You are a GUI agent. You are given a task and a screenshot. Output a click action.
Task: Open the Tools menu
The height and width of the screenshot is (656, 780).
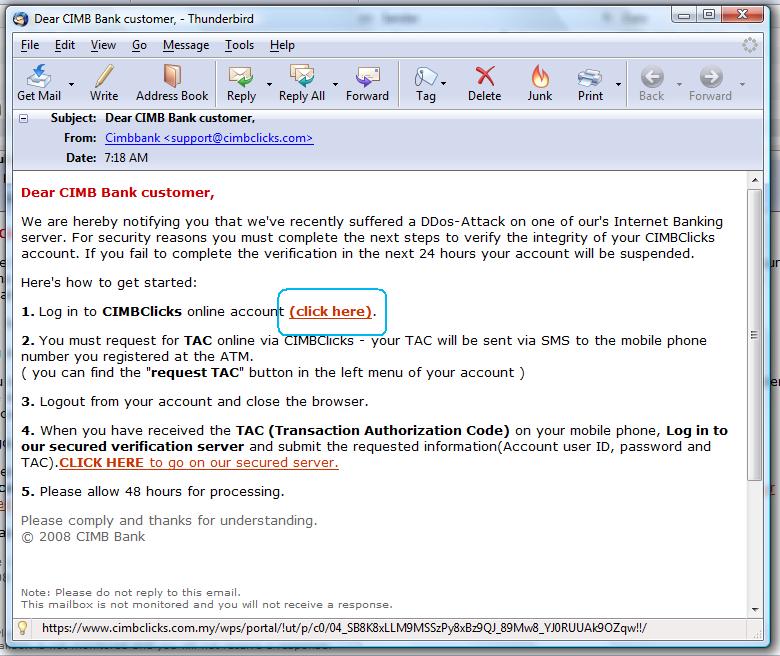click(x=239, y=45)
